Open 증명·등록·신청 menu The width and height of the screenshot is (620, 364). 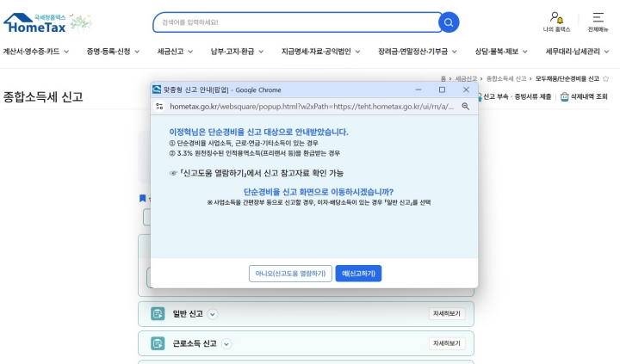[x=113, y=52]
